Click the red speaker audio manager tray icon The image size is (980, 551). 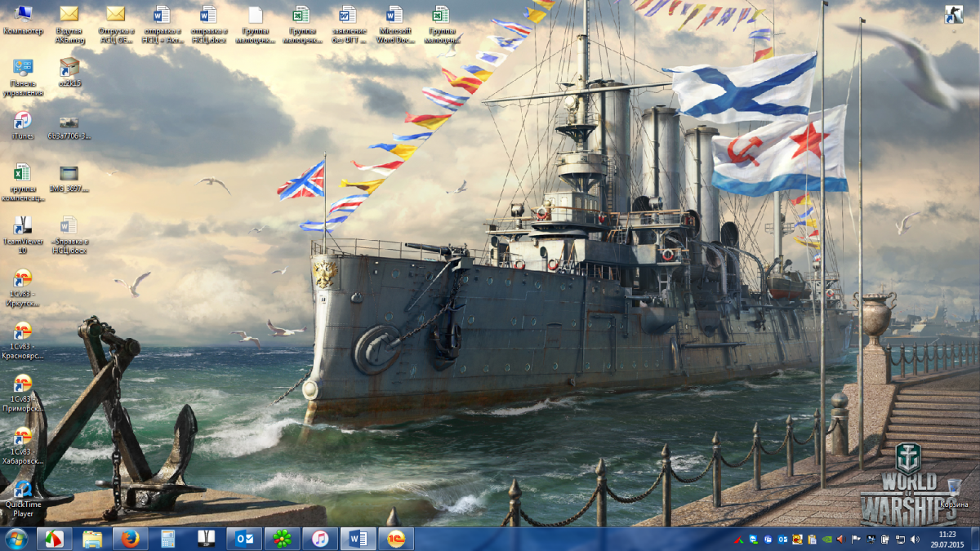click(x=841, y=540)
